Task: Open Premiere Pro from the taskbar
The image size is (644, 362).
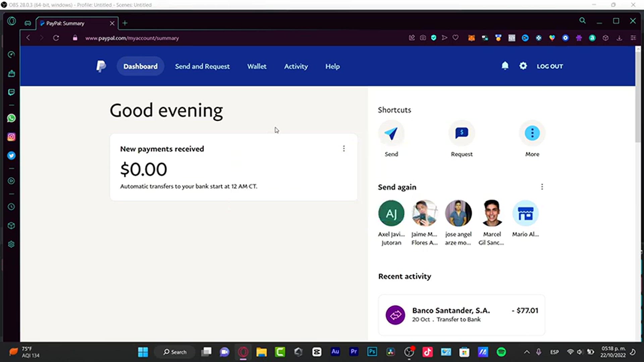Action: pos(354,352)
